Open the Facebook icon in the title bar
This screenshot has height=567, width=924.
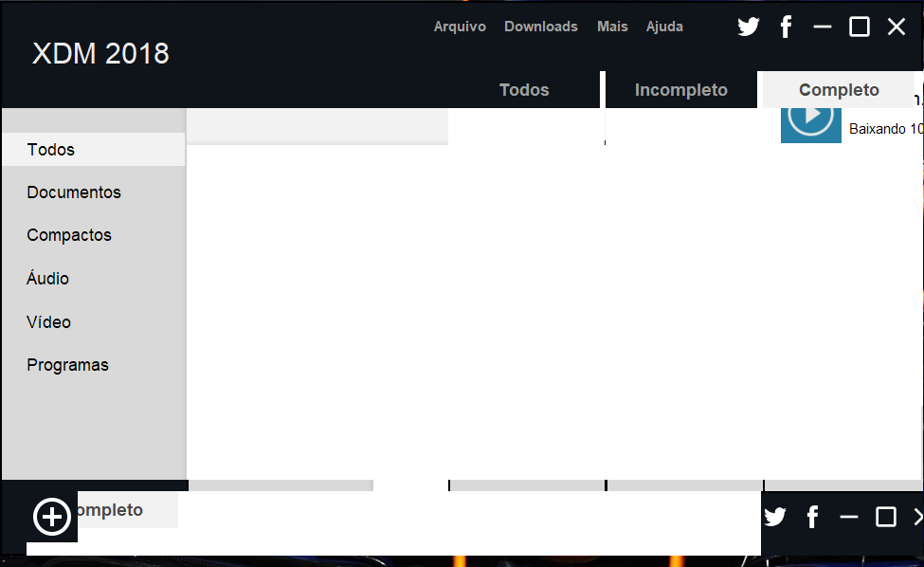[x=786, y=27]
